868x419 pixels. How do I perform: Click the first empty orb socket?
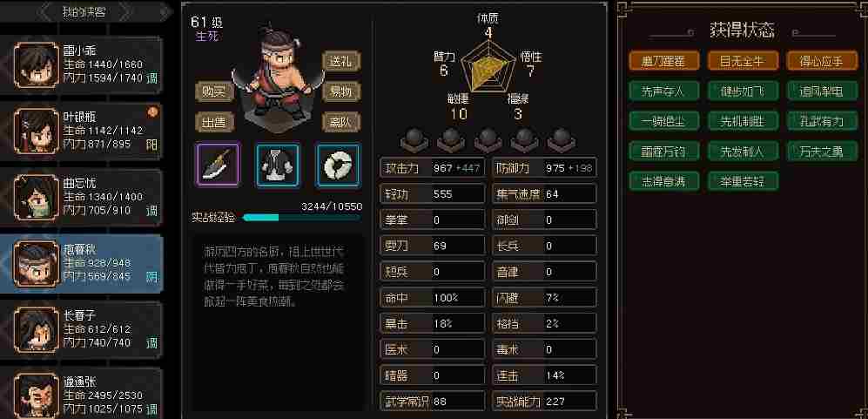(416, 139)
